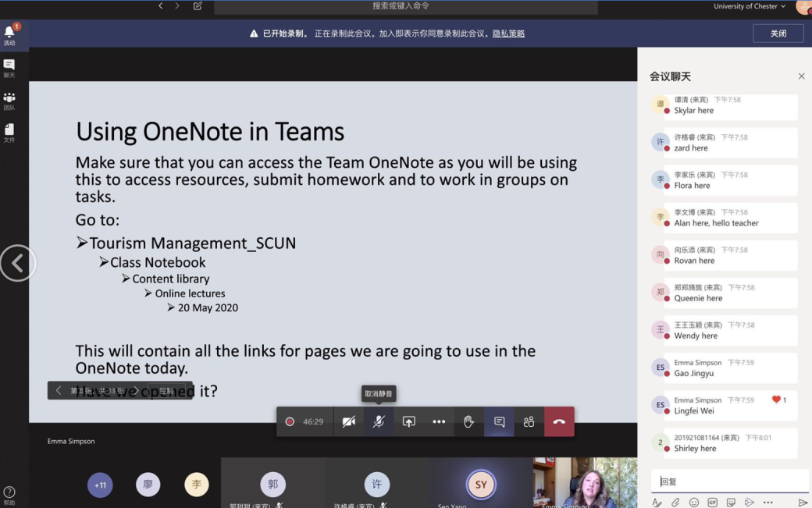812x508 pixels.
Task: Open the emoji picker in chat
Action: tap(693, 503)
